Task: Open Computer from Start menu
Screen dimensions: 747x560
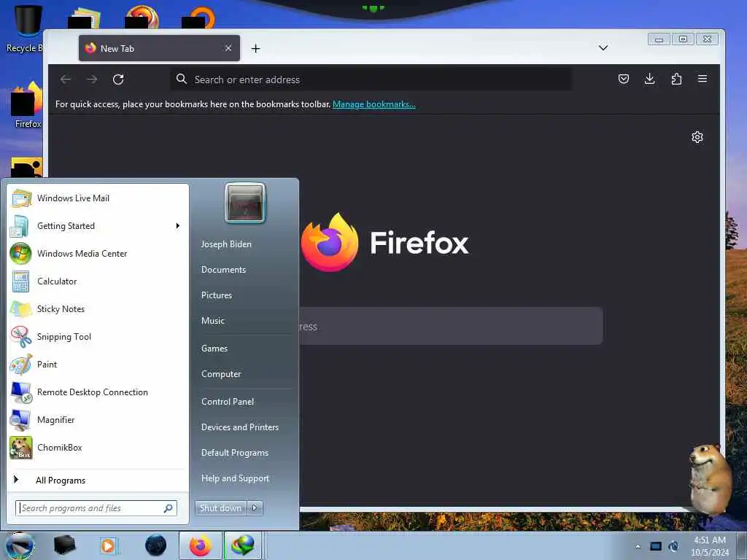Action: pos(221,374)
